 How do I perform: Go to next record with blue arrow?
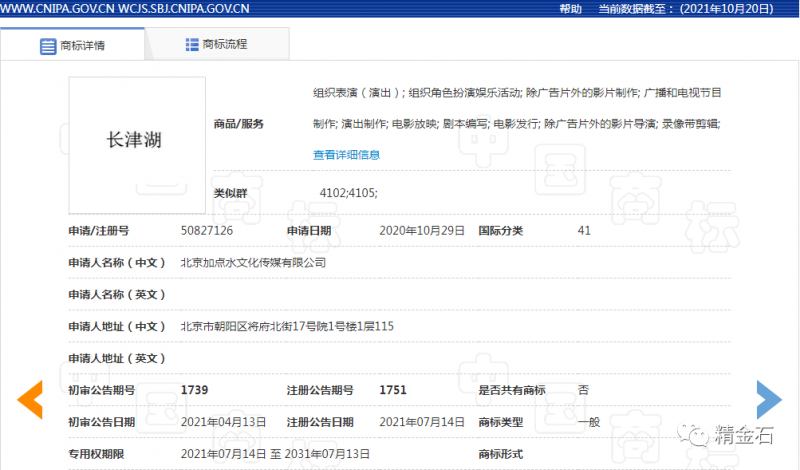(769, 400)
